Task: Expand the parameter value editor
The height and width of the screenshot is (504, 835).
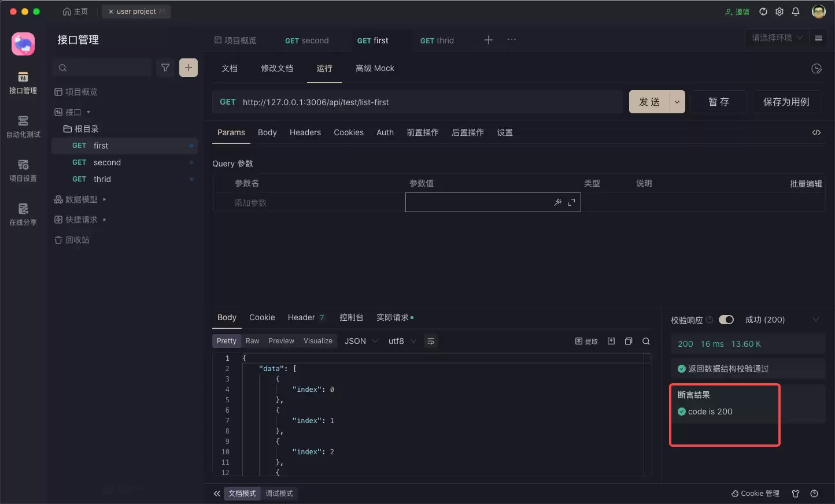Action: click(571, 202)
